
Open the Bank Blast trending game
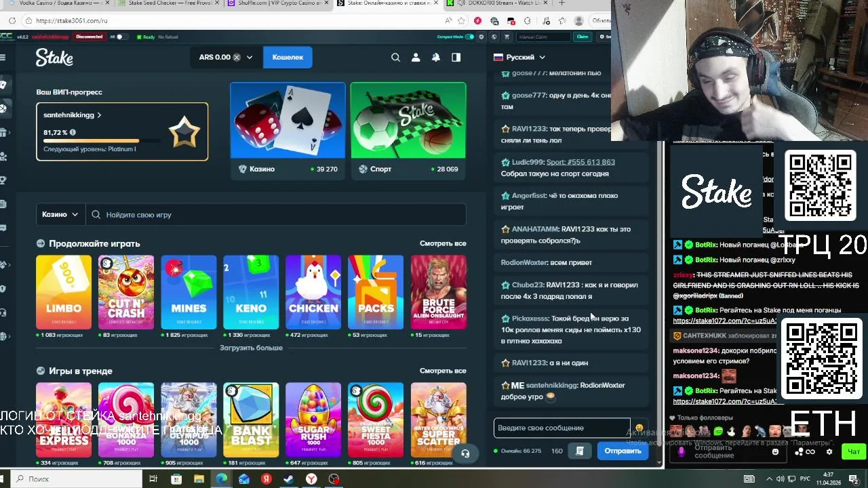coord(251,420)
